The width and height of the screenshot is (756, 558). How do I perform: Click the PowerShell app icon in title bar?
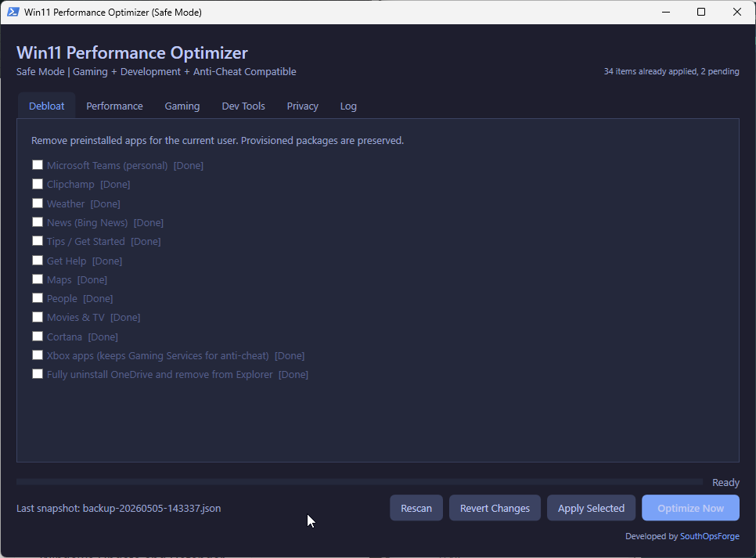13,12
